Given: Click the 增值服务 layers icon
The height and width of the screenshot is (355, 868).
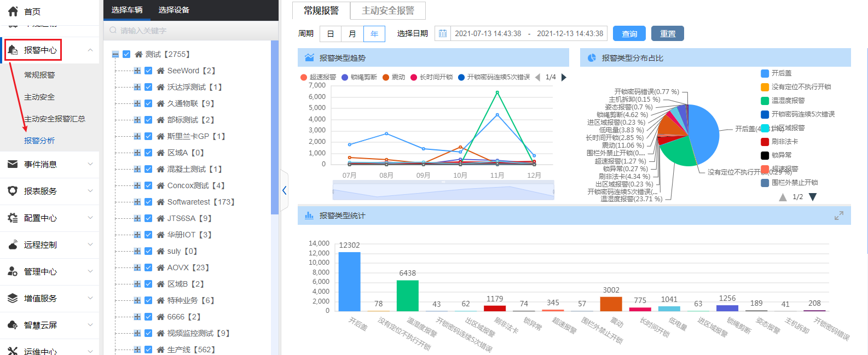Looking at the screenshot, I should 13,298.
